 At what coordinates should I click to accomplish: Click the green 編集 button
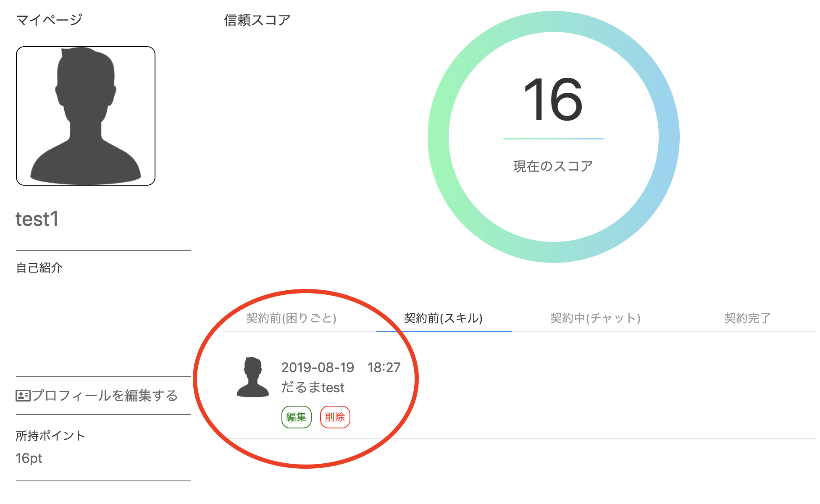296,417
